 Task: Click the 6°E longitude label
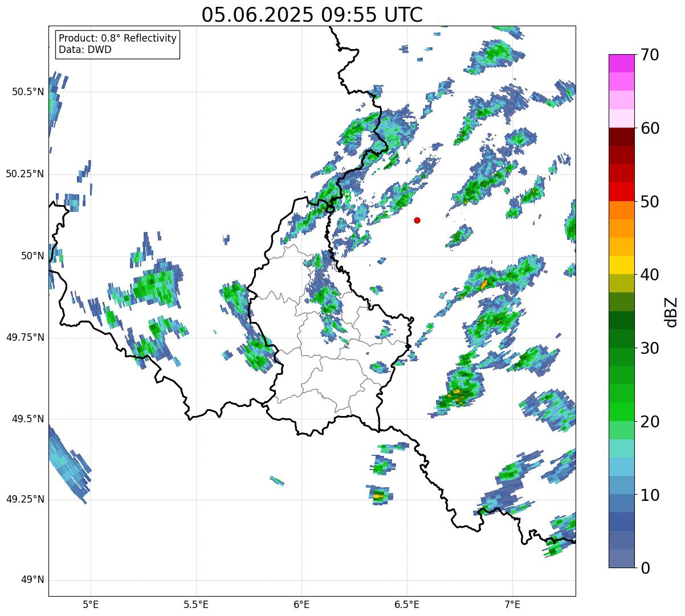tap(301, 604)
